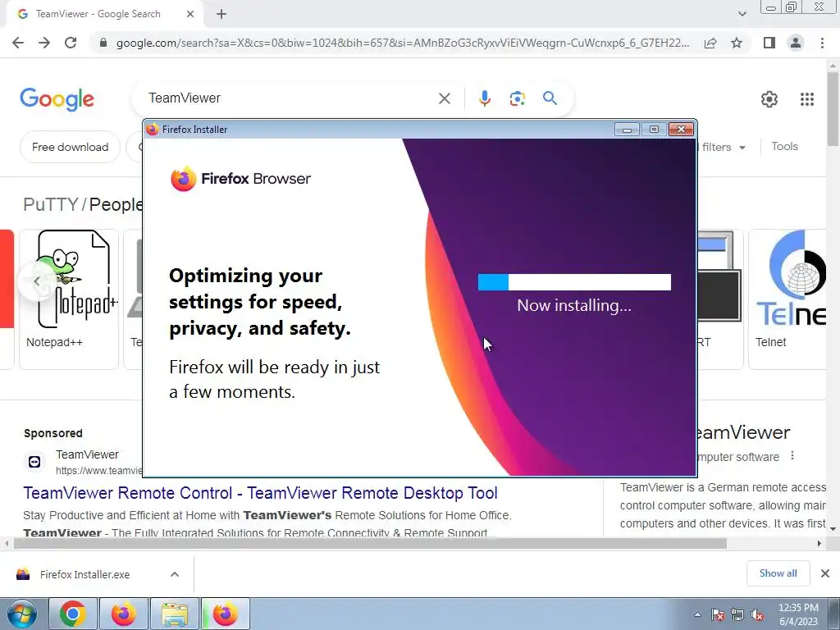Click the carousel's previous arrow button
This screenshot has height=630, width=840.
pos(36,281)
